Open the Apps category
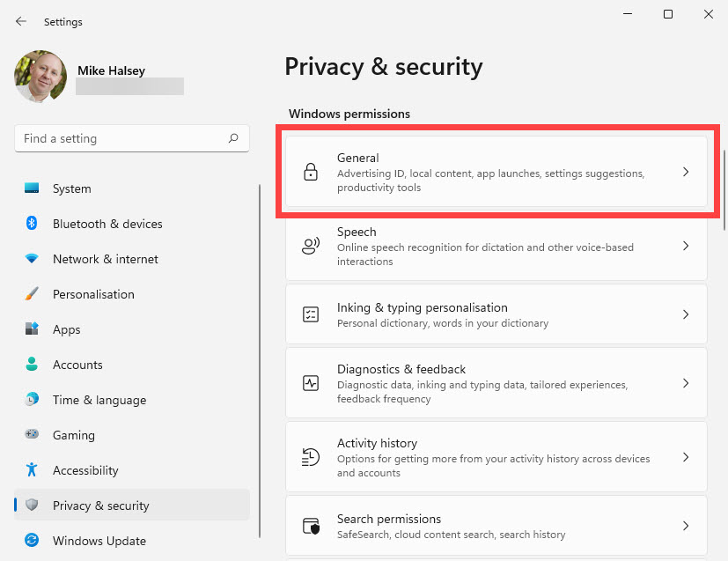 [x=132, y=329]
